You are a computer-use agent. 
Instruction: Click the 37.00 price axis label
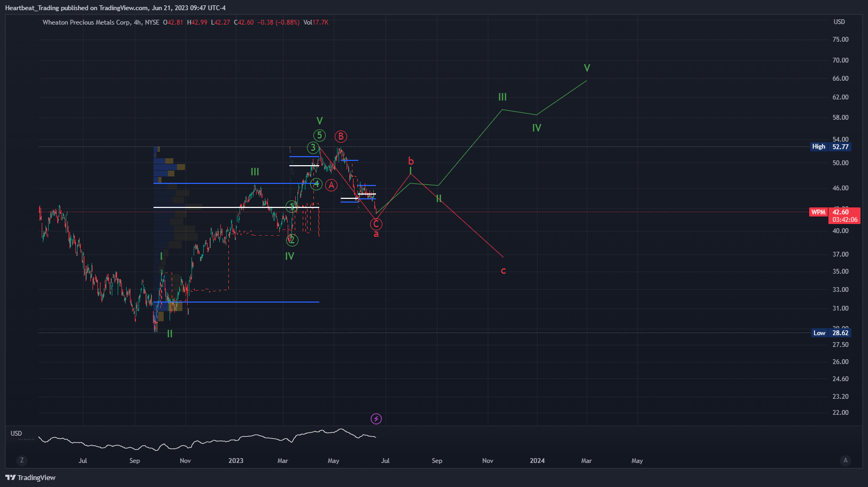[x=840, y=254]
